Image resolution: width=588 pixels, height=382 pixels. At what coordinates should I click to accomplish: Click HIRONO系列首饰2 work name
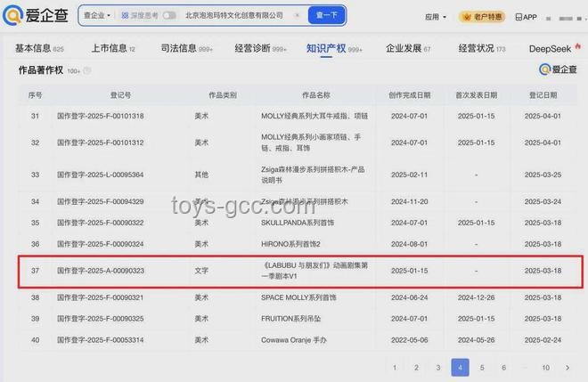pos(290,244)
